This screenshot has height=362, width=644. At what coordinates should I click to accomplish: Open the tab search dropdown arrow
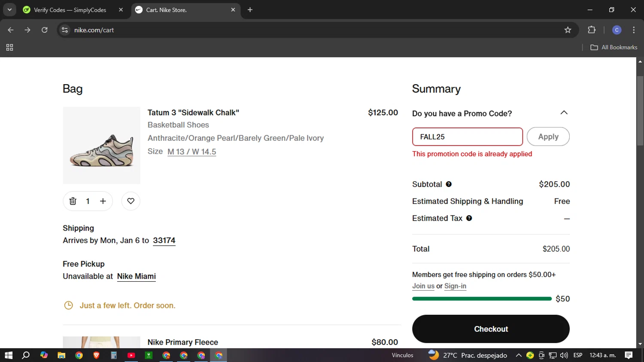pos(9,9)
